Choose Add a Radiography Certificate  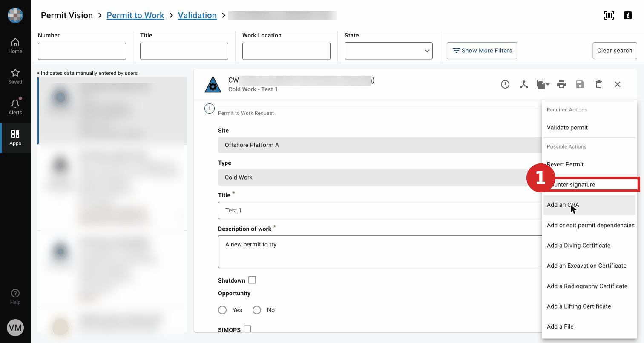(x=589, y=286)
